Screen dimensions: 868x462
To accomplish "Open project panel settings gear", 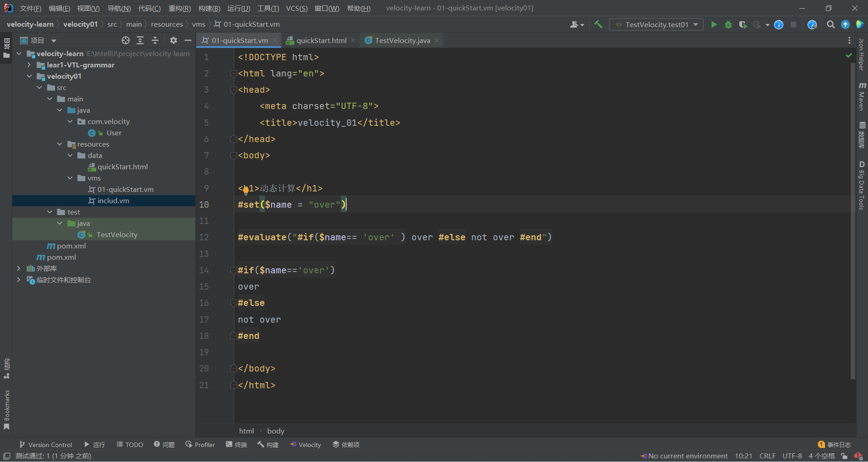I will point(174,40).
